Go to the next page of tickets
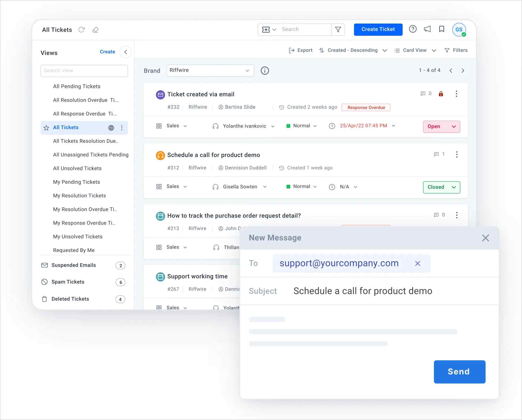Viewport: 522px width, 420px height. click(x=463, y=70)
